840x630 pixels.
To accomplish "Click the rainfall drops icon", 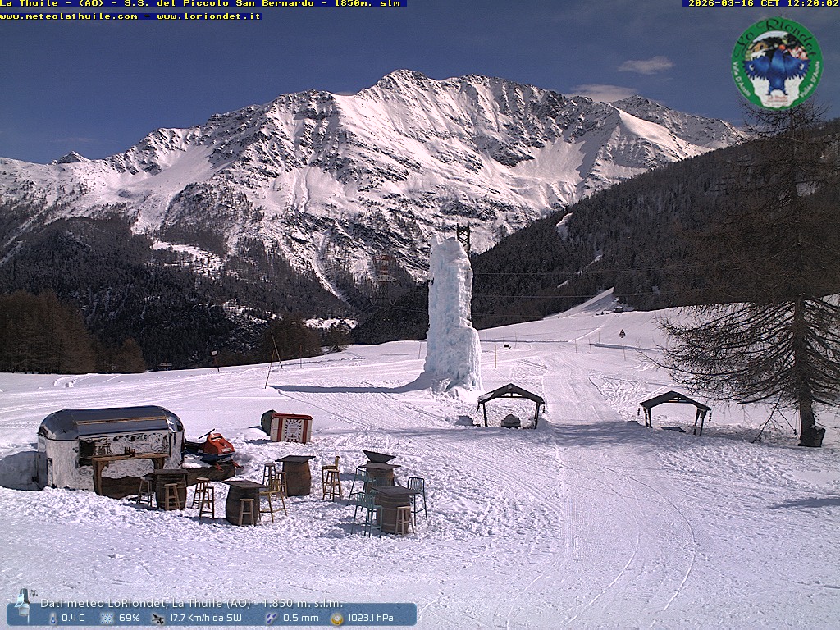I will pyautogui.click(x=271, y=618).
